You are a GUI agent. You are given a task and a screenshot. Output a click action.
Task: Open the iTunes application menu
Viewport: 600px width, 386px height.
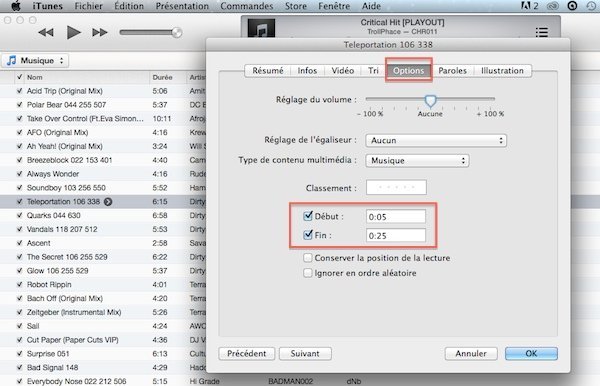pyautogui.click(x=47, y=6)
